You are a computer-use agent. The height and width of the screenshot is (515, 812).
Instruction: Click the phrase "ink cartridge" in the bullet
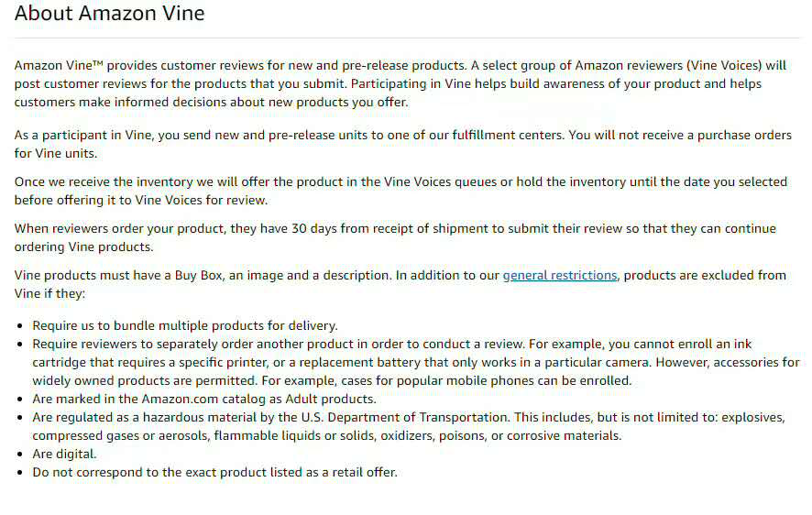[x=742, y=345]
